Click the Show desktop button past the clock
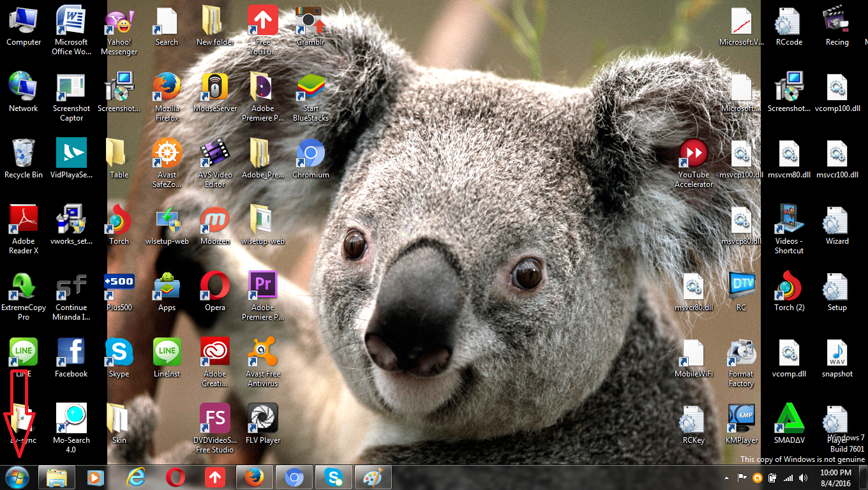Image resolution: width=868 pixels, height=490 pixels. click(x=864, y=477)
